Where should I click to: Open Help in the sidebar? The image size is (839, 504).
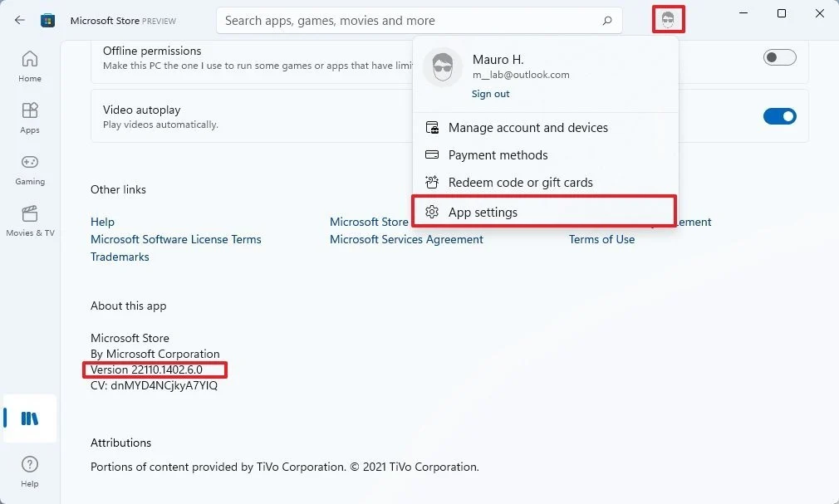click(30, 472)
